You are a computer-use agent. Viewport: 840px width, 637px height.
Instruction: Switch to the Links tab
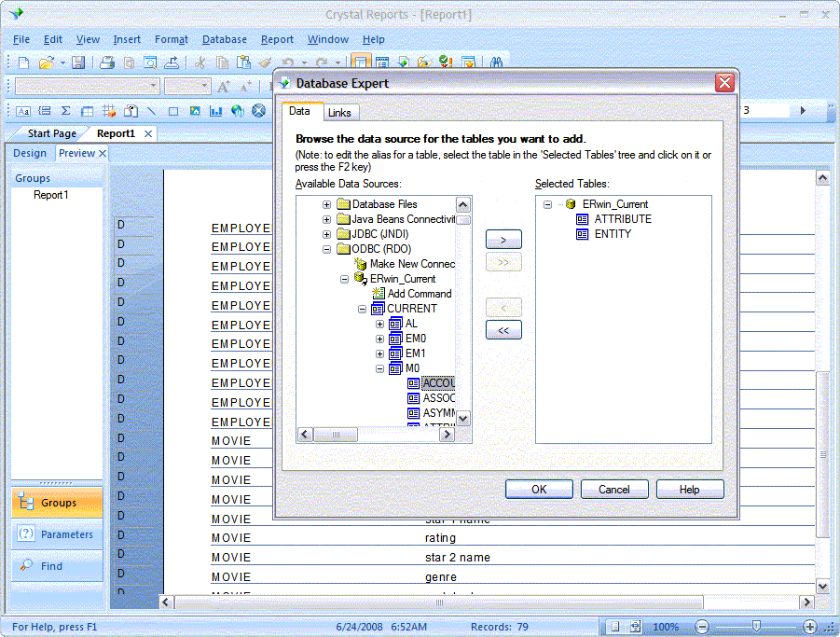(340, 112)
